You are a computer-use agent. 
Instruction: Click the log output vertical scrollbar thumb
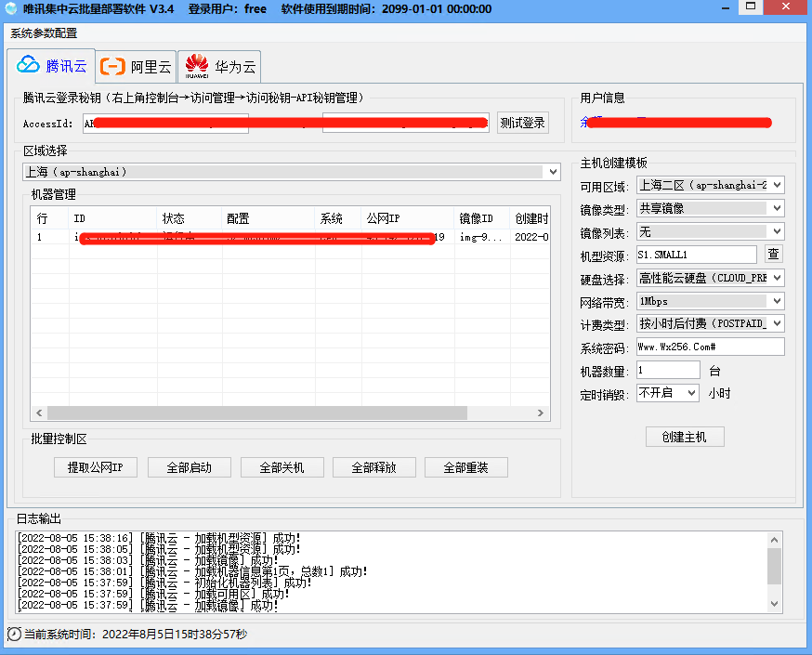click(x=774, y=566)
